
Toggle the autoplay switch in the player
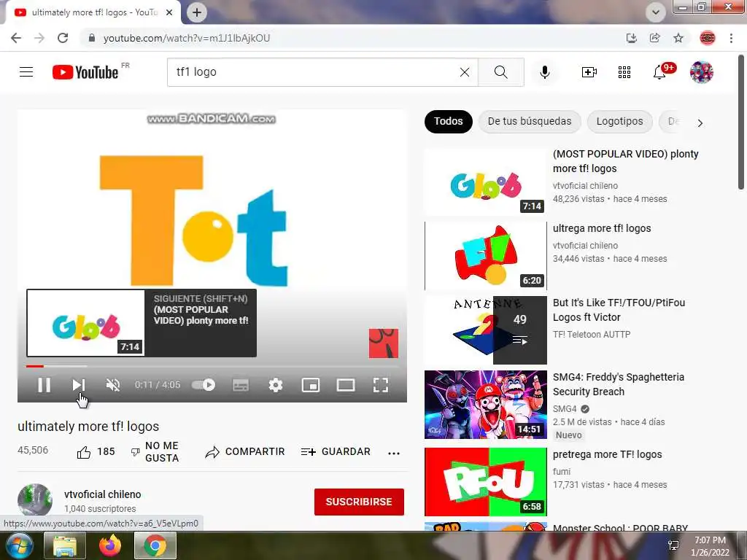click(x=204, y=385)
